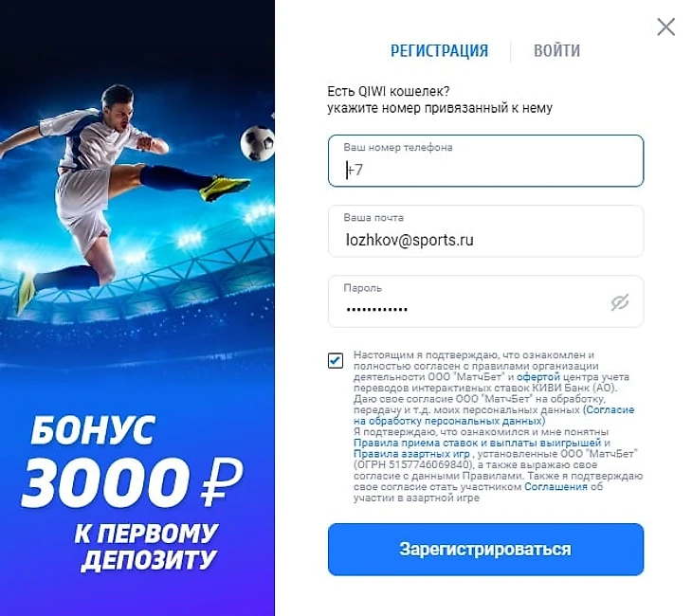Image resolution: width=692 pixels, height=616 pixels.
Task: Close the registration dialog with X icon
Action: (x=665, y=27)
